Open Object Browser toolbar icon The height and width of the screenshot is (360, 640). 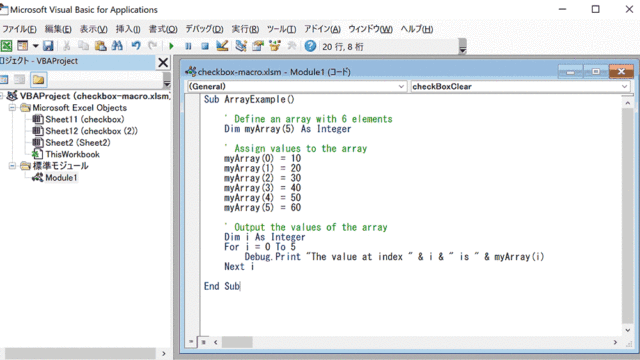point(275,46)
